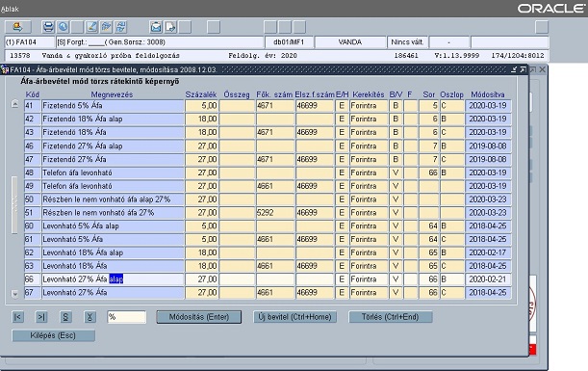Click the FA104 window's title bar icon
Image resolution: width=588 pixels, height=371 pixels.
tap(5, 69)
